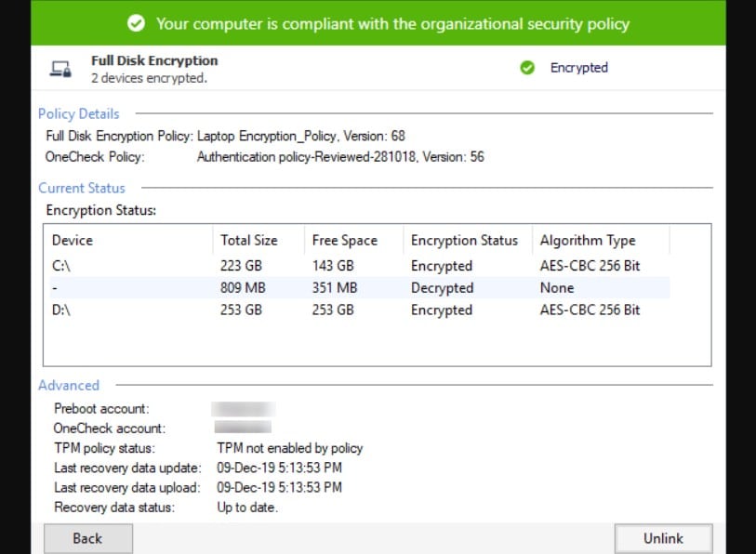Click the Full Disk Encryption heading

[x=154, y=60]
